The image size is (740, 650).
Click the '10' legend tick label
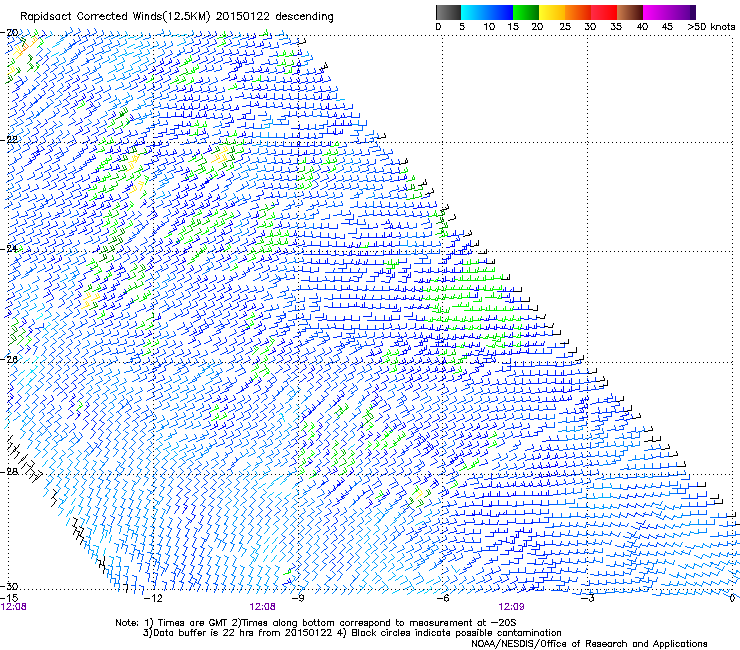[x=489, y=27]
